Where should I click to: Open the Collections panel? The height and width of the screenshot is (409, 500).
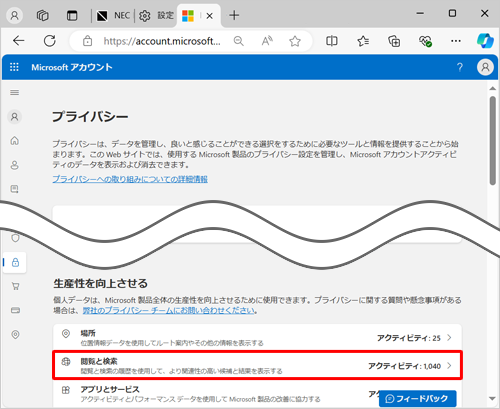(x=394, y=41)
